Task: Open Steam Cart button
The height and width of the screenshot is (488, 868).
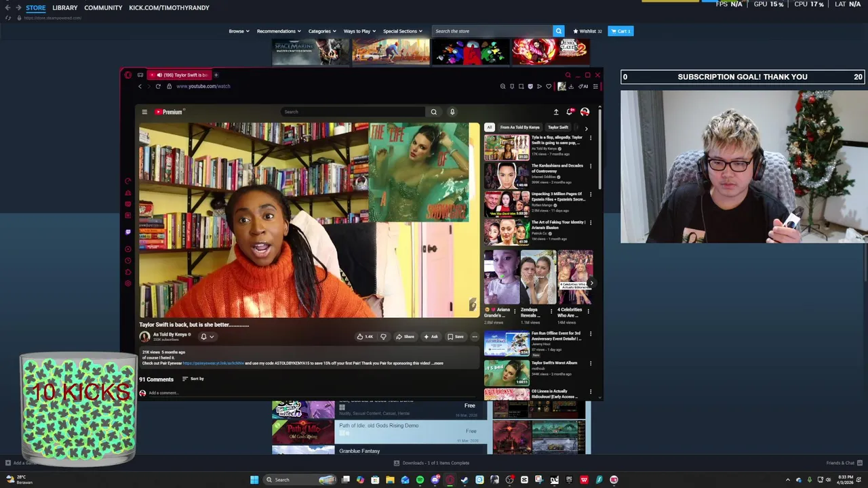Action: pos(620,31)
